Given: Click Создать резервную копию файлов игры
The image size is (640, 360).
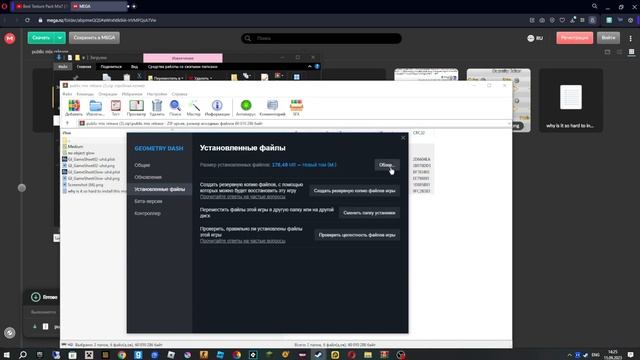Looking at the screenshot, I should pos(354,191).
